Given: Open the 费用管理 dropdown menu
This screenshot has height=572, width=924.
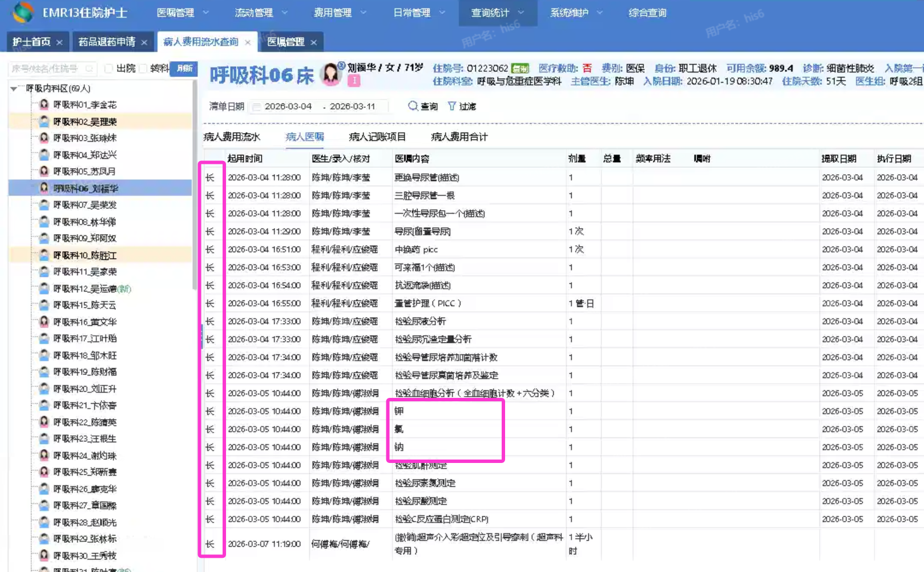Looking at the screenshot, I should (340, 13).
